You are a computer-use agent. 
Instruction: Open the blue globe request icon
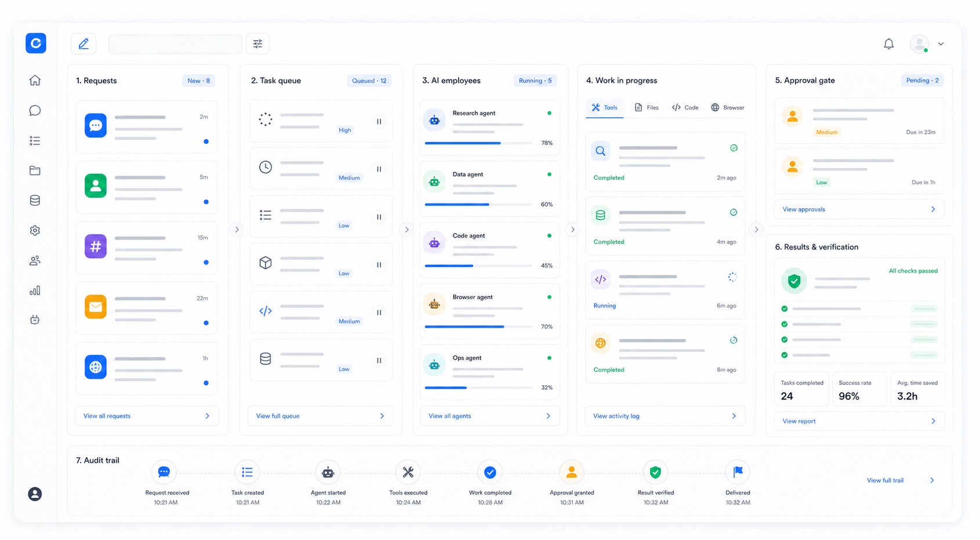coord(96,367)
